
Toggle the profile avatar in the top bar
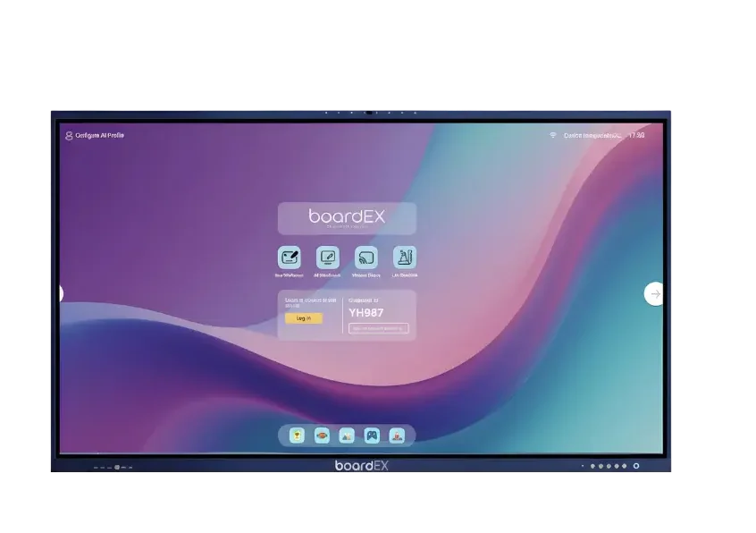click(69, 136)
